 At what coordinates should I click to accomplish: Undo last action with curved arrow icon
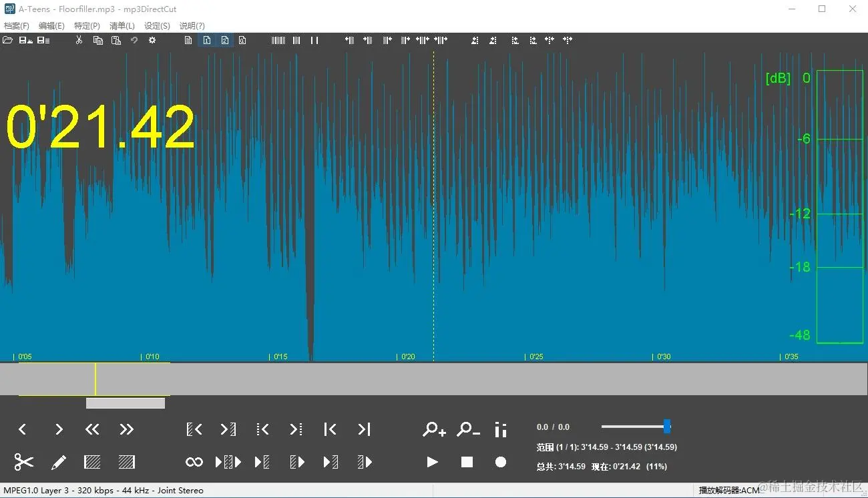pos(134,41)
